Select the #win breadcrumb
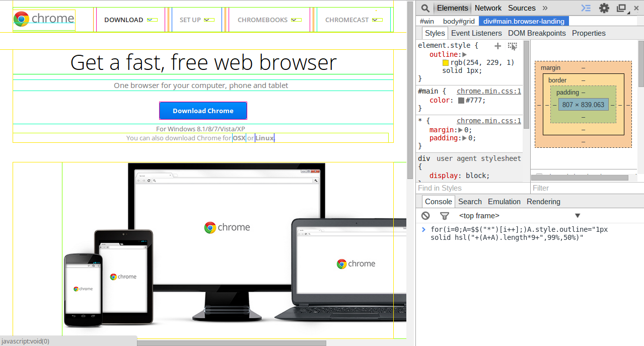The height and width of the screenshot is (346, 644). click(427, 21)
